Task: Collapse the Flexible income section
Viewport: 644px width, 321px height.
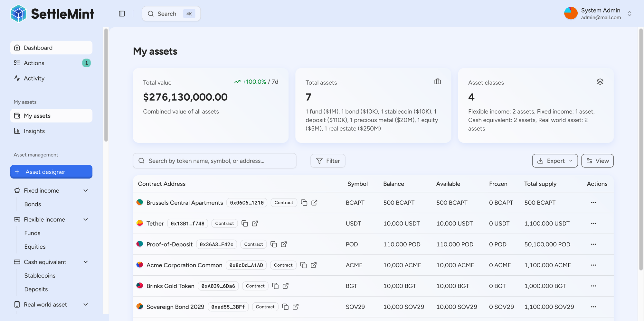Action: point(86,219)
